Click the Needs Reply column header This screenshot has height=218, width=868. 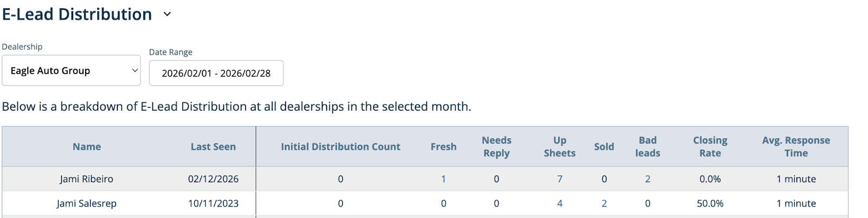(x=496, y=147)
